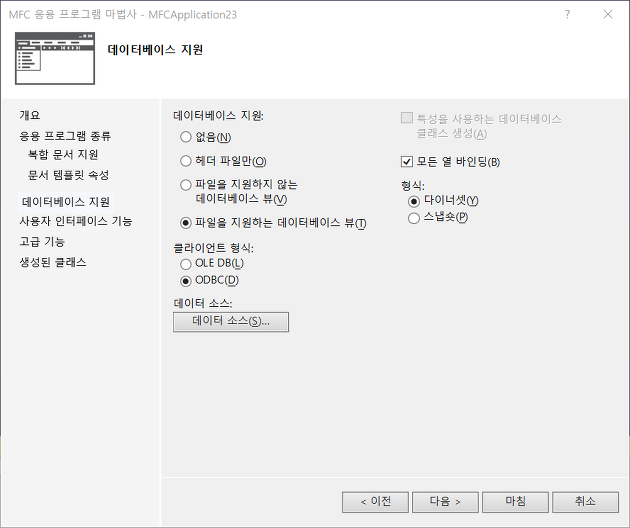Choose 파일을 지원하는 데이터베이스 뷰(T)

[186, 223]
